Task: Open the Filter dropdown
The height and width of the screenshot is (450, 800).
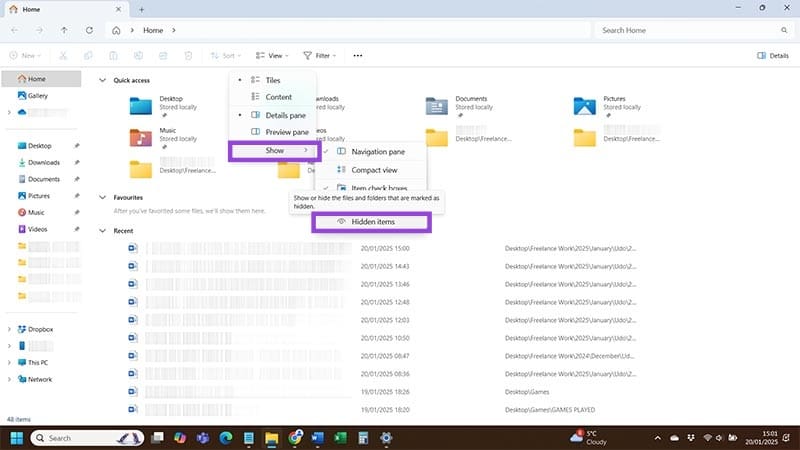Action: tap(319, 56)
